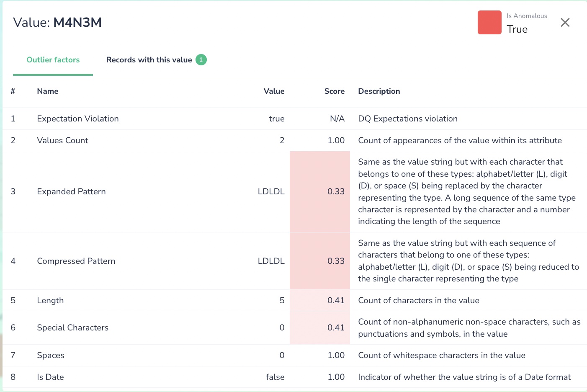Viewport: 587px width, 392px height.
Task: Click the value title M4N3M
Action: (77, 22)
